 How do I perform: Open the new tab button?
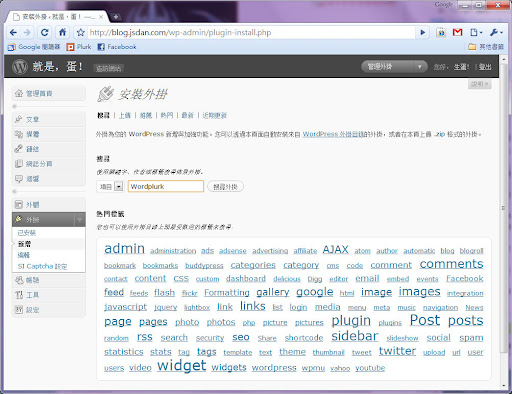point(115,17)
